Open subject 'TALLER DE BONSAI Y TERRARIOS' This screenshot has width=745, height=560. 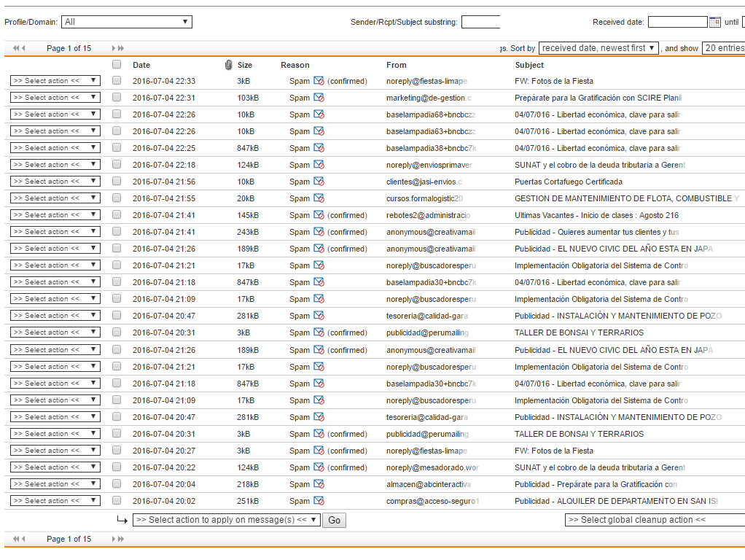pyautogui.click(x=579, y=332)
